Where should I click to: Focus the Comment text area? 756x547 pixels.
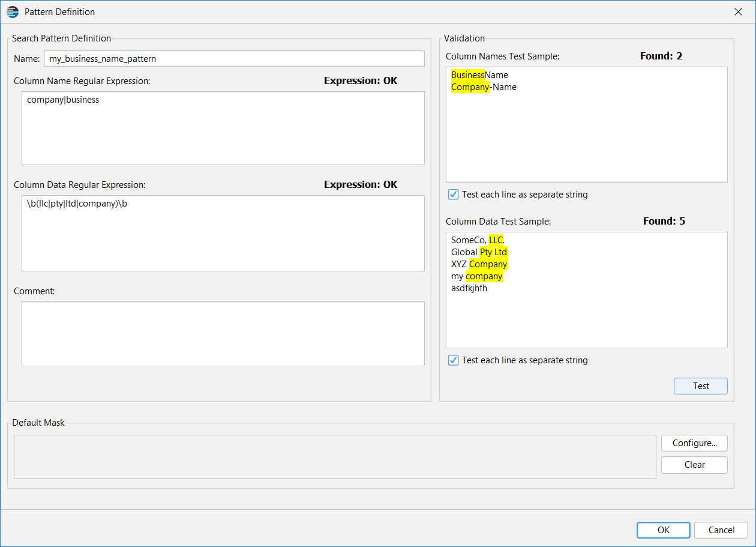point(223,334)
